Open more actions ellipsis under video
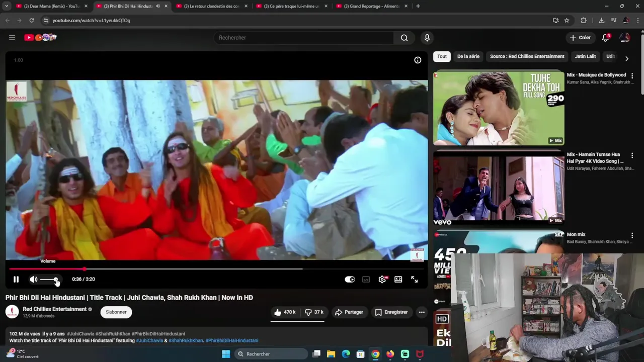Viewport: 644px width, 362px height. tap(422, 312)
